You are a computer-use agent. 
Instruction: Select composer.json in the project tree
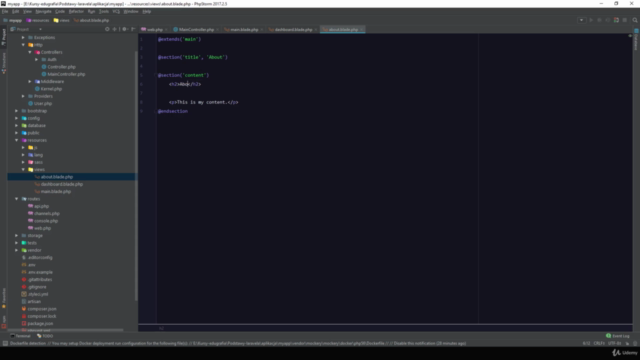[x=39, y=309]
